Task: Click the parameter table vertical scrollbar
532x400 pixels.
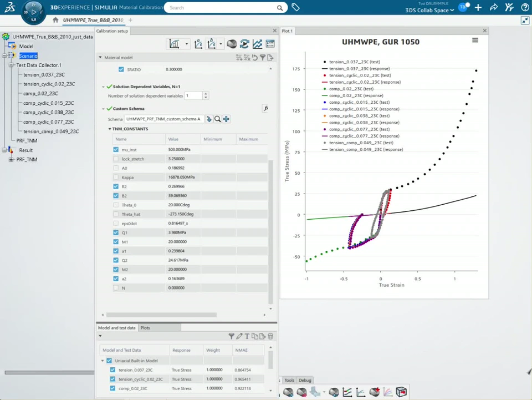Action: (x=270, y=232)
